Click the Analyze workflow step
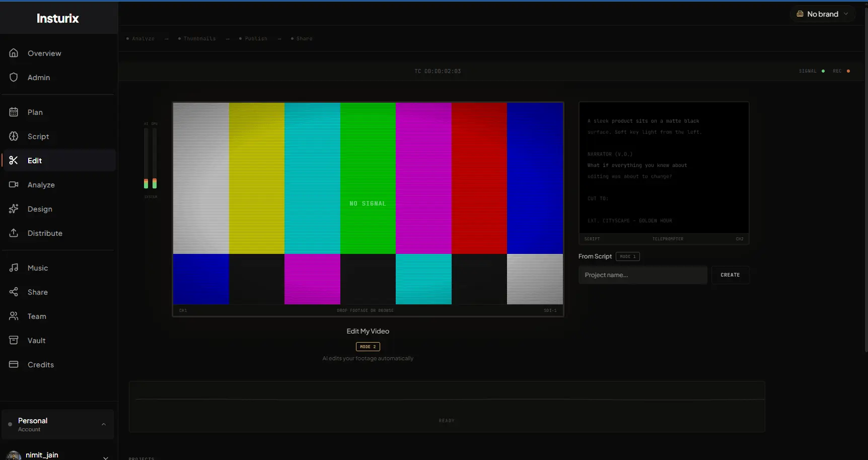The height and width of the screenshot is (460, 868). tap(140, 38)
